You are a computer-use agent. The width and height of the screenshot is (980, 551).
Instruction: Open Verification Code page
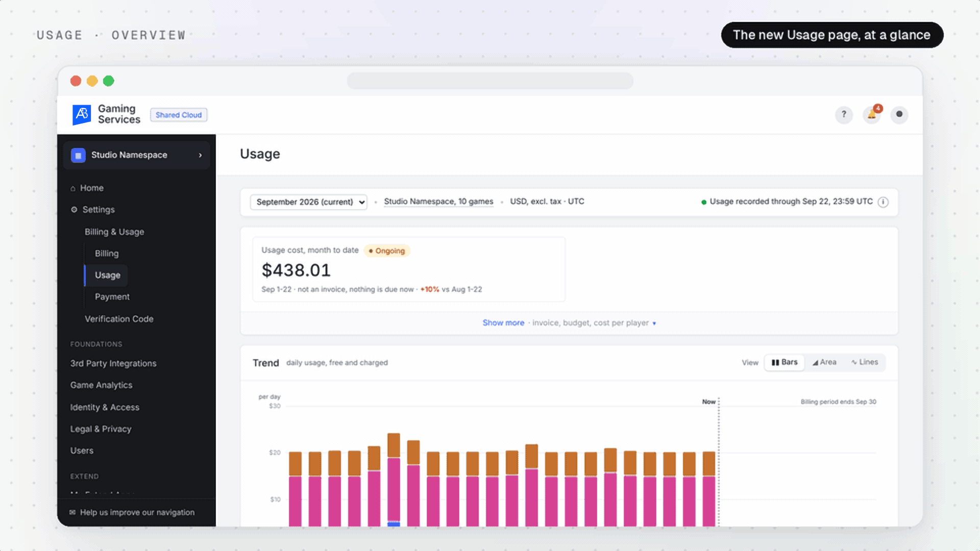[119, 319]
